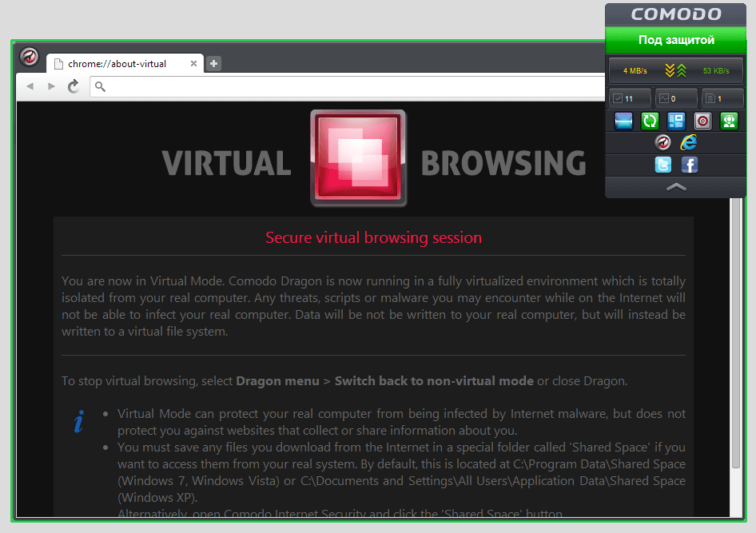Click the green sandbox refresh icon in widget
The image size is (756, 533).
tap(650, 121)
